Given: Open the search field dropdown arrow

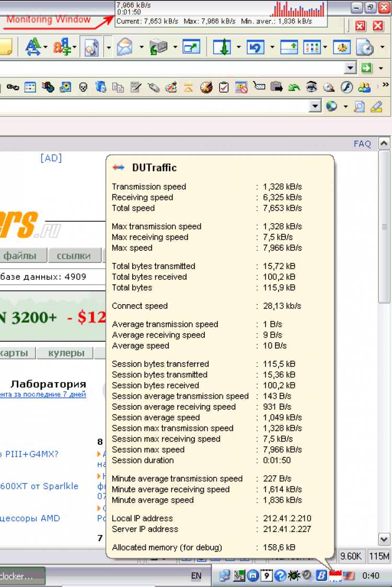Looking at the screenshot, I should coord(315,106).
